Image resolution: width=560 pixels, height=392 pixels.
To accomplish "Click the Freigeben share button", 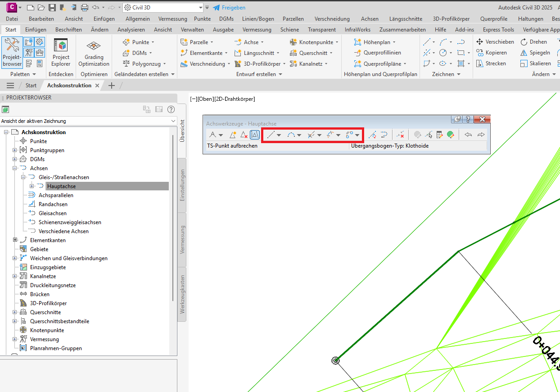I will coord(229,8).
